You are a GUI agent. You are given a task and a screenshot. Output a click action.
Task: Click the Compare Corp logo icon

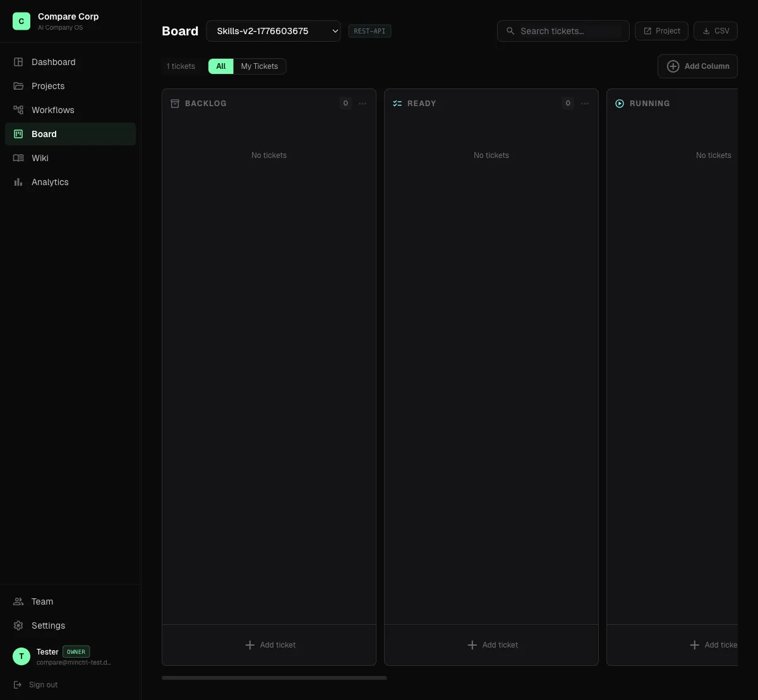pyautogui.click(x=21, y=21)
